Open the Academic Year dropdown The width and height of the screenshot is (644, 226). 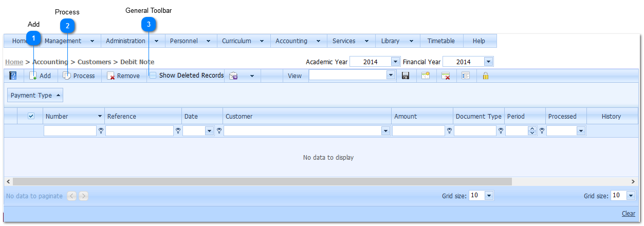tap(395, 62)
